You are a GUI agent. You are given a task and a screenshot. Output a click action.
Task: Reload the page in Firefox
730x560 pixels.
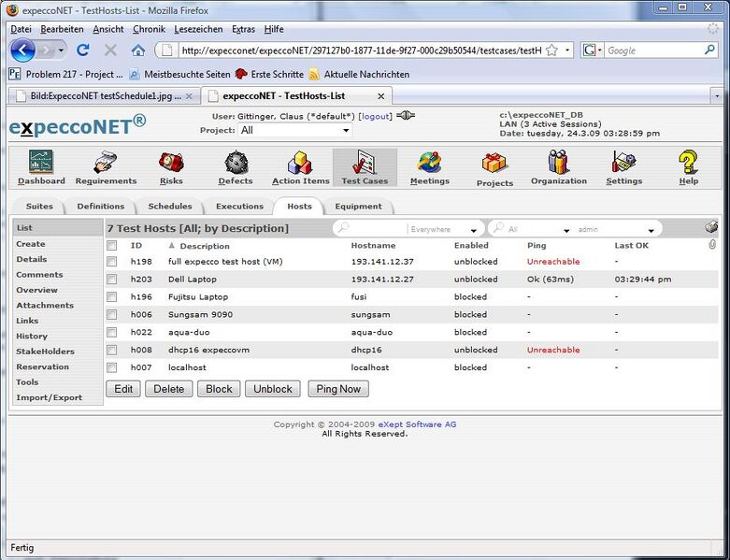[x=83, y=50]
